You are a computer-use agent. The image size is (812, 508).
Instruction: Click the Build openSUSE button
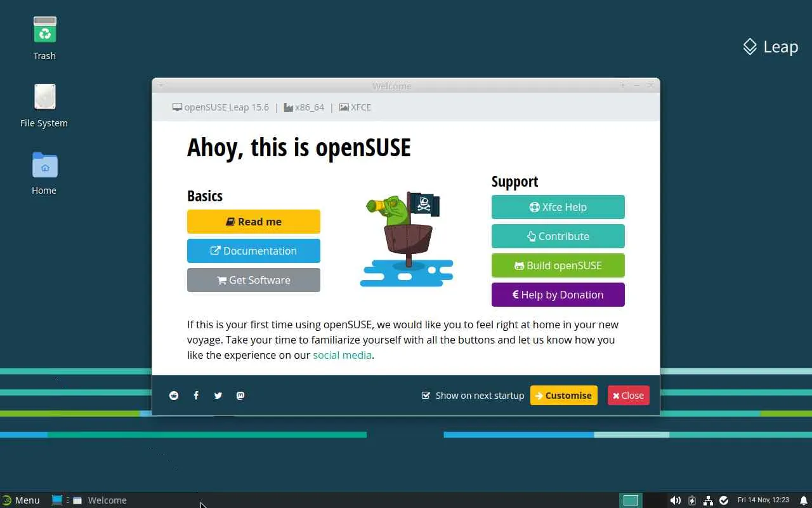click(x=558, y=265)
